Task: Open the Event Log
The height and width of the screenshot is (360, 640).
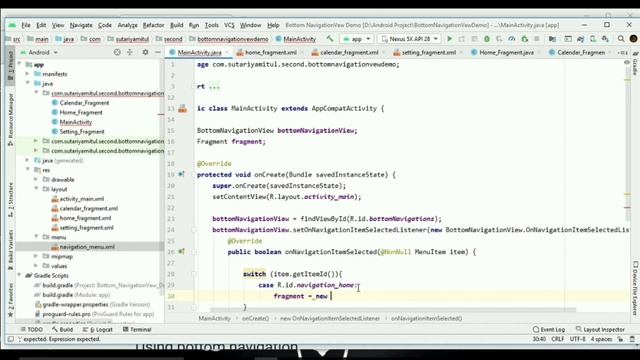Action: [x=549, y=329]
